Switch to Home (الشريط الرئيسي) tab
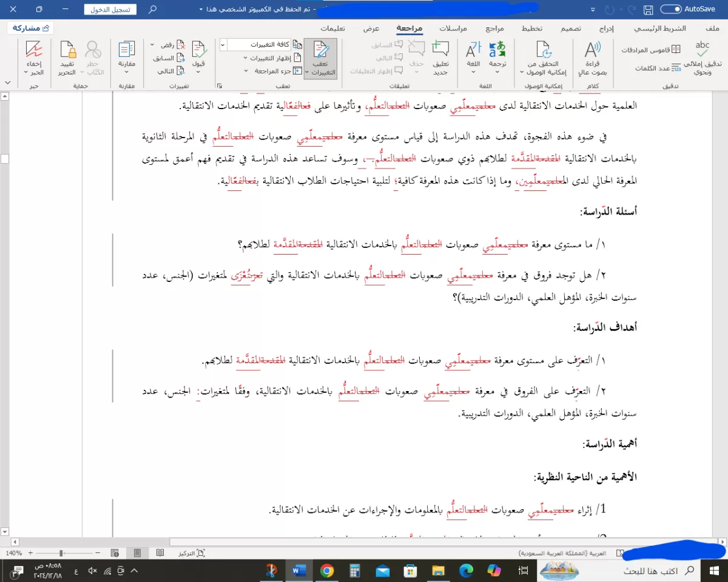 pyautogui.click(x=659, y=28)
